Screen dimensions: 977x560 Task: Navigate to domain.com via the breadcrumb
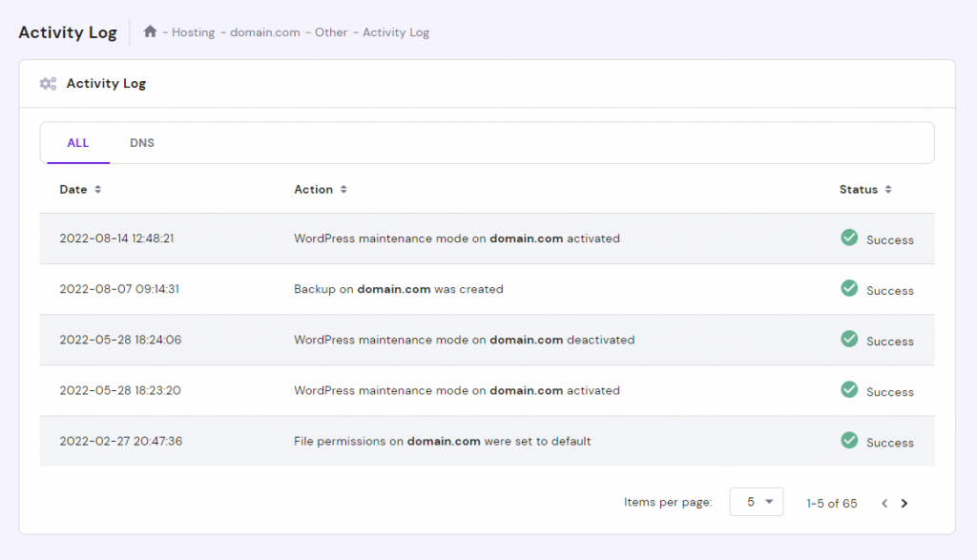(x=263, y=31)
